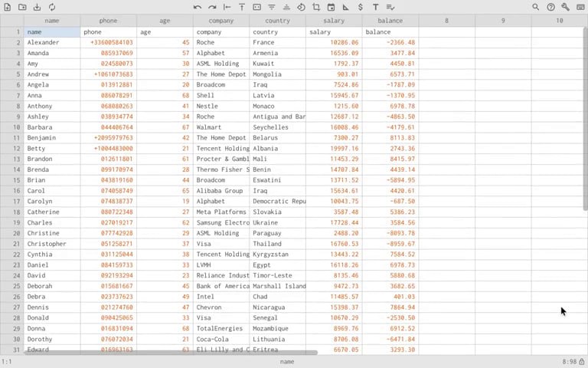The height and width of the screenshot is (368, 588).
Task: Undo the last action
Action: (x=198, y=7)
